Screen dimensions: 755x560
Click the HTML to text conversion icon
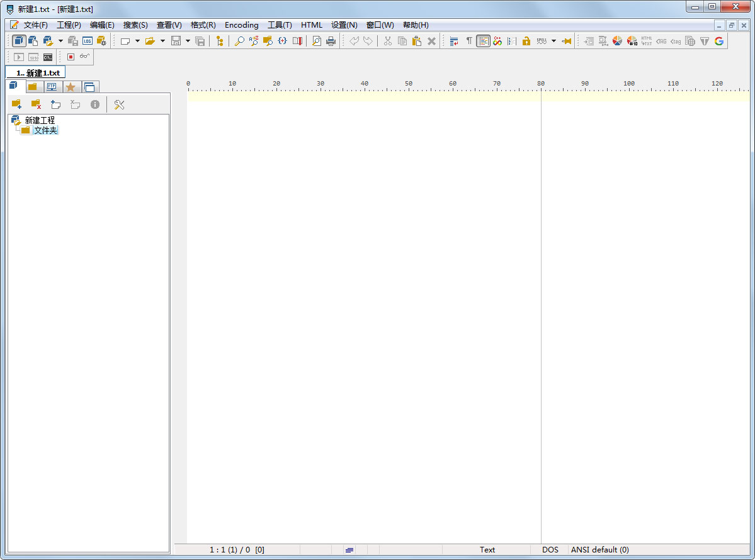tap(647, 41)
